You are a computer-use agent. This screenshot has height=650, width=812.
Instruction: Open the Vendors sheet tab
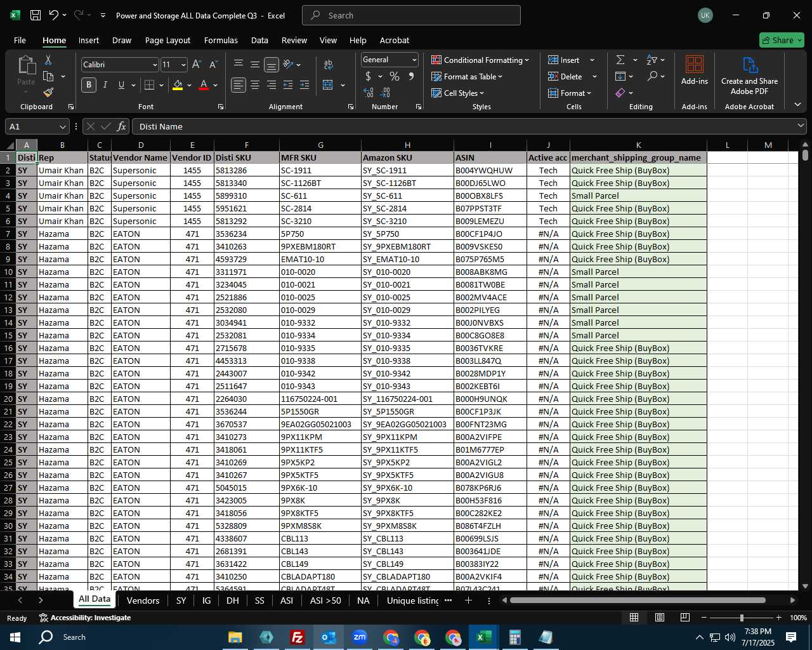tap(143, 600)
